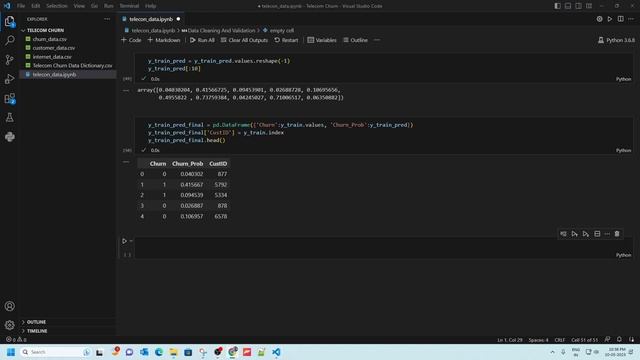Open the Extensions view
The height and width of the screenshot is (360, 640).
(x=9, y=98)
